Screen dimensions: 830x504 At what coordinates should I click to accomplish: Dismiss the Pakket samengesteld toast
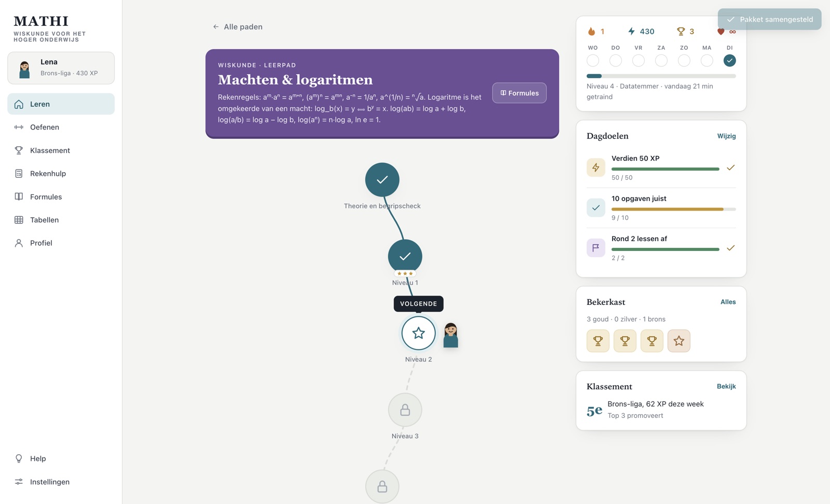[770, 19]
